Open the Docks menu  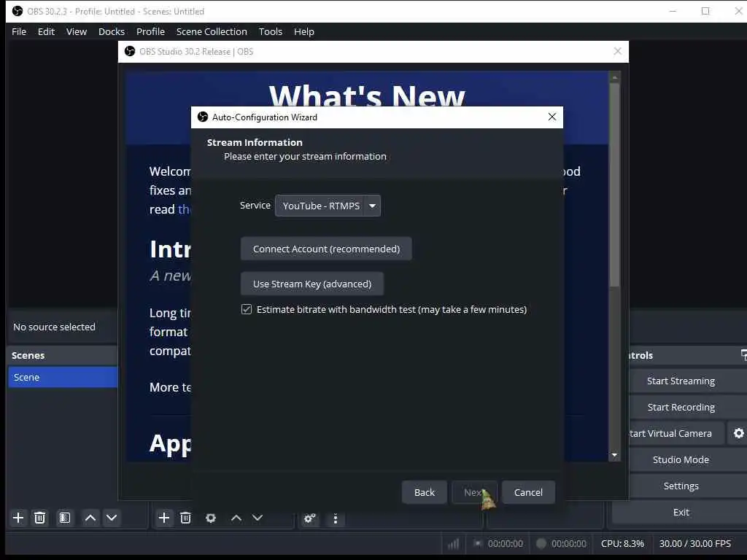click(x=112, y=31)
